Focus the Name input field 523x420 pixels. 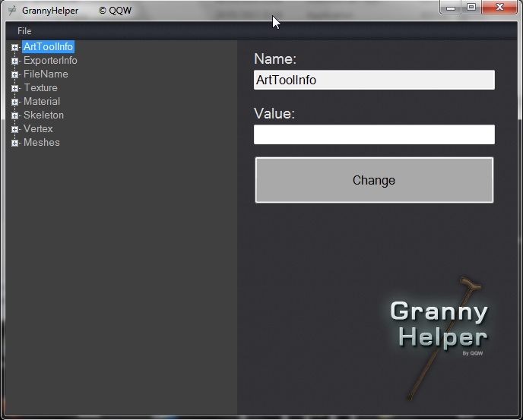pyautogui.click(x=374, y=80)
